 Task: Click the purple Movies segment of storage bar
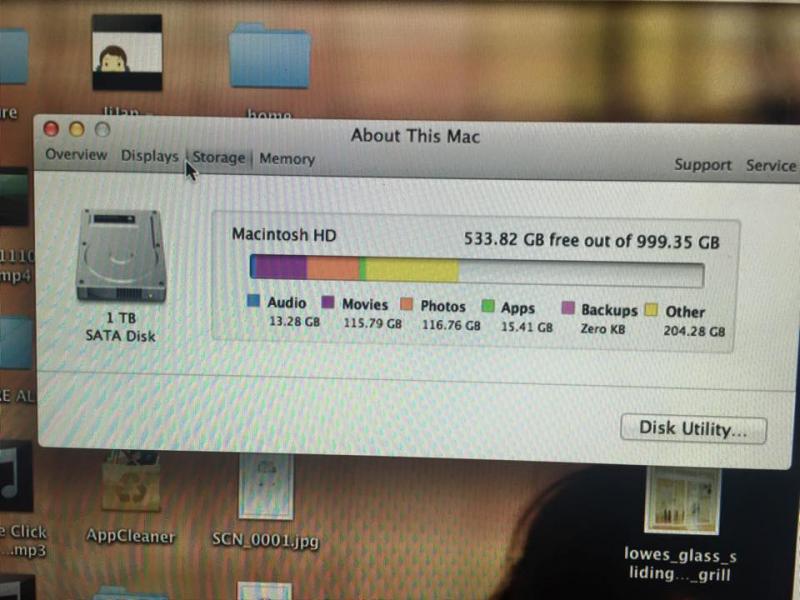point(280,267)
